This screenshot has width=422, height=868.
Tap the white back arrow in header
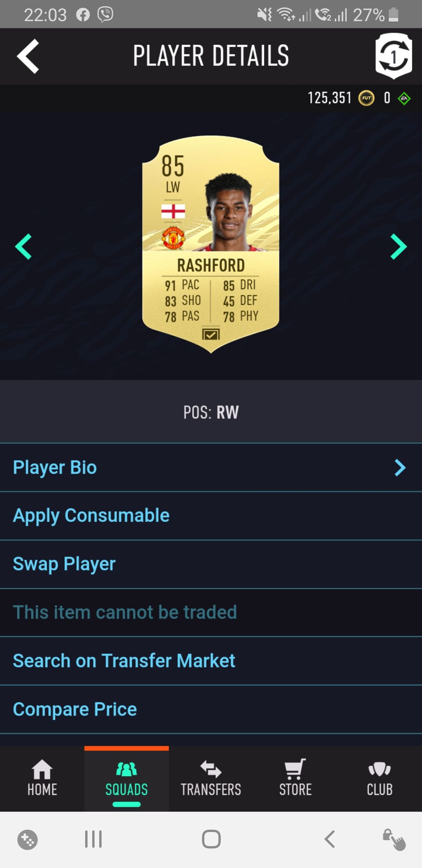28,56
